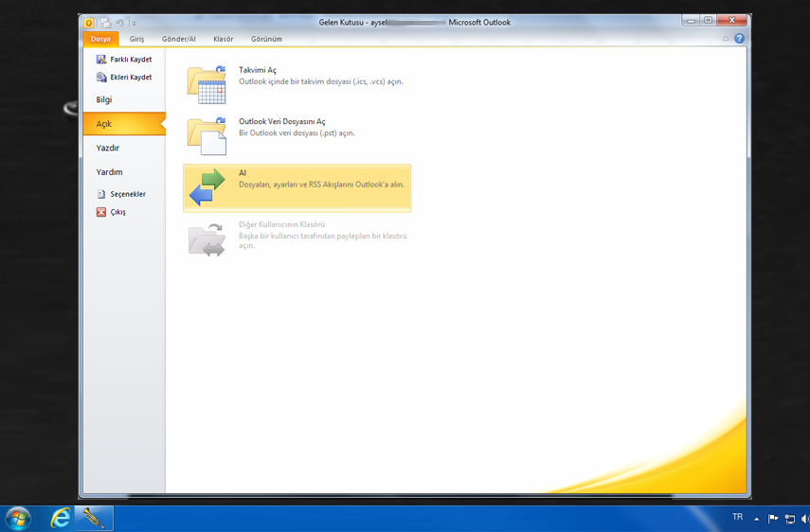
Task: Click the Takvimi Aç heading
Action: tap(258, 70)
